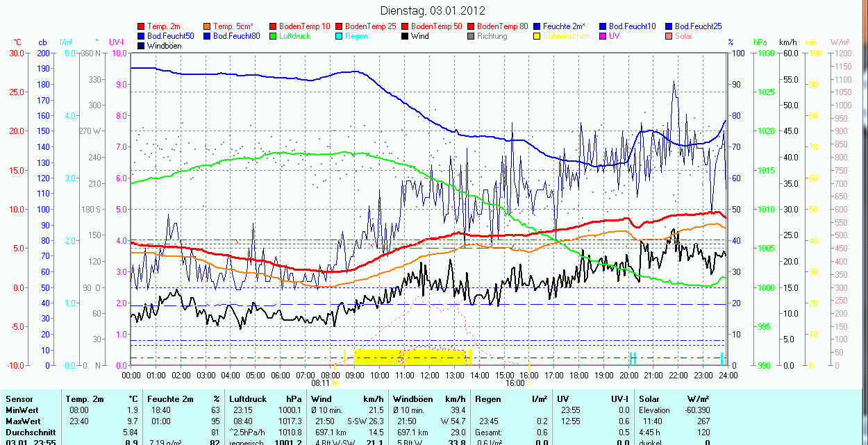This screenshot has width=868, height=445.
Task: Click the cyan Regen legend swatch
Action: pyautogui.click(x=340, y=36)
